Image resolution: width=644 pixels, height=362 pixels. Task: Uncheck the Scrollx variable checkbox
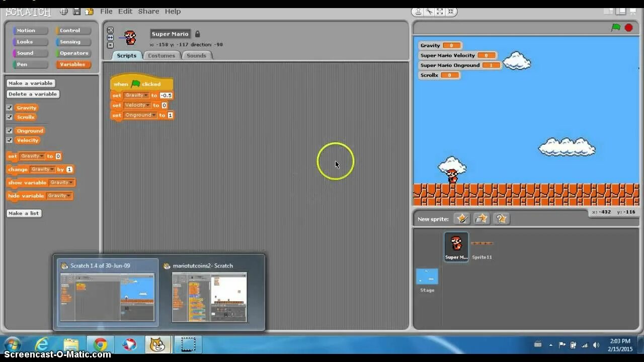(9, 117)
